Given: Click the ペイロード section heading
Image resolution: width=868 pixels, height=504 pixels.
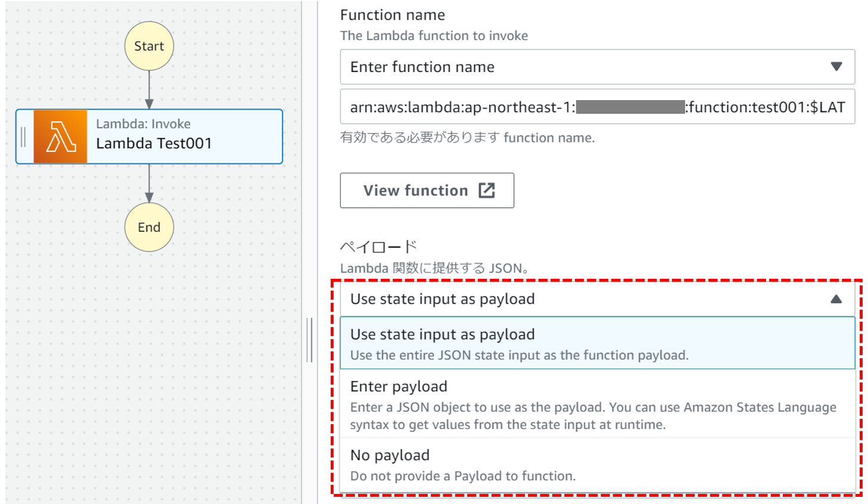Looking at the screenshot, I should 379,245.
